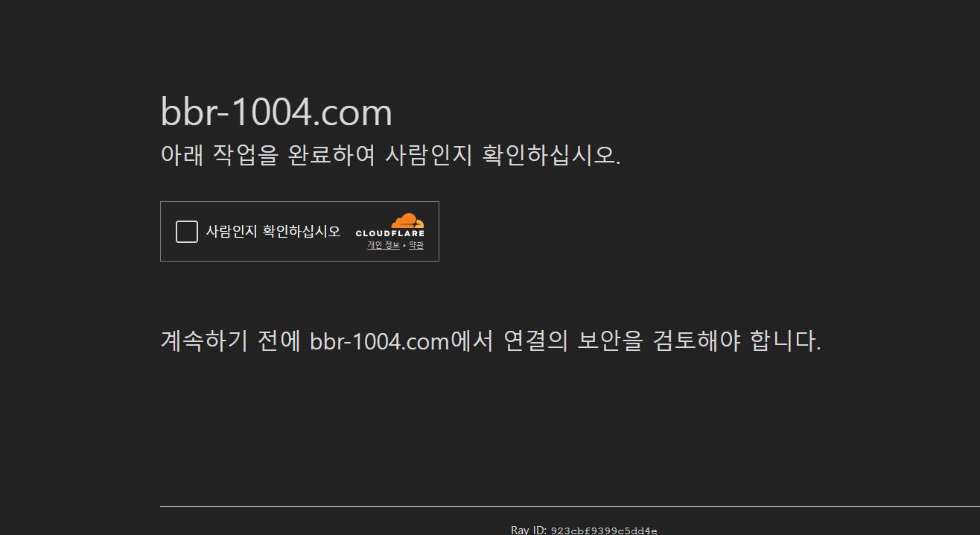Click the dot separator between 개인 정보 and 약관
This screenshot has width=980, height=535.
pyautogui.click(x=404, y=246)
